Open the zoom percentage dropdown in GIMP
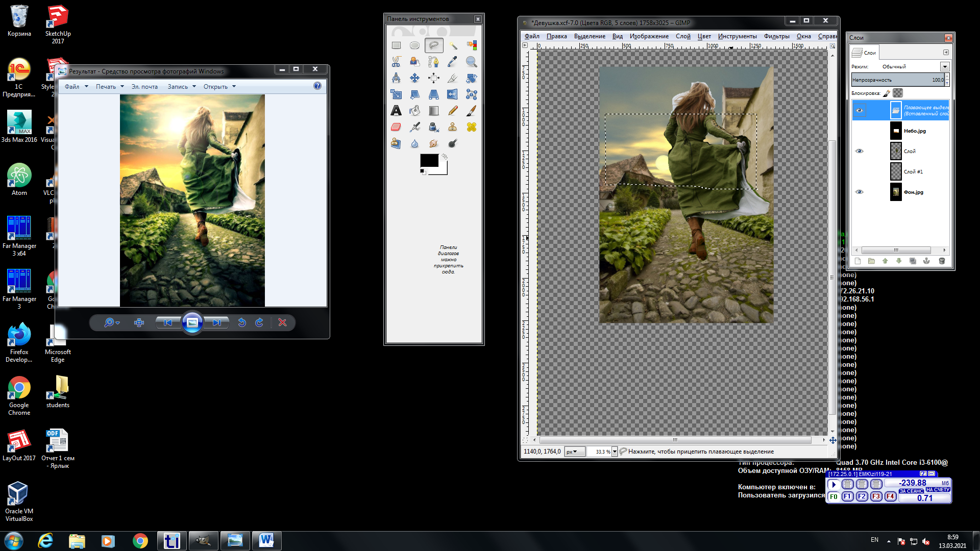Viewport: 980px width, 551px height. (615, 452)
